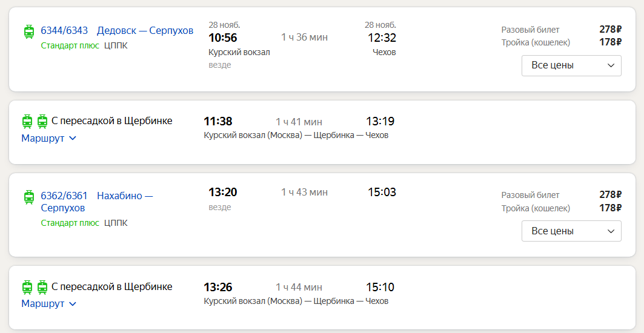Viewport: 644px width, 333px height.
Task: Expand Все цены dropdown for 10:56 train
Action: tap(571, 65)
